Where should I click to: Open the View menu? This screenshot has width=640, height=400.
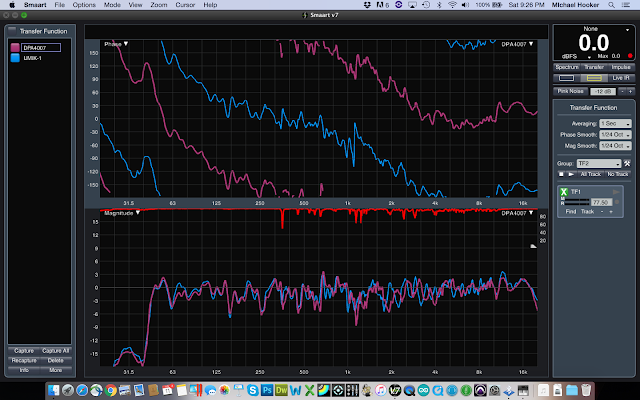(135, 5)
